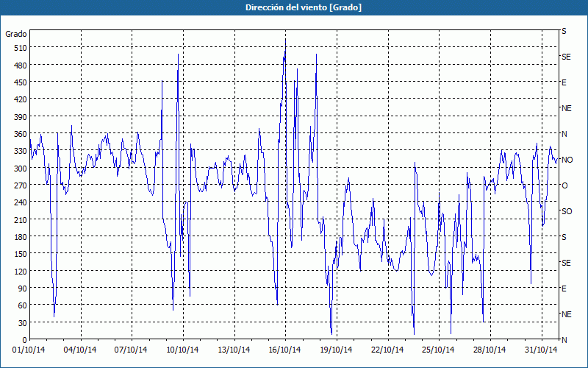Select the 25/10/14 date on the time axis
This screenshot has width=588, height=368.
[x=438, y=350]
